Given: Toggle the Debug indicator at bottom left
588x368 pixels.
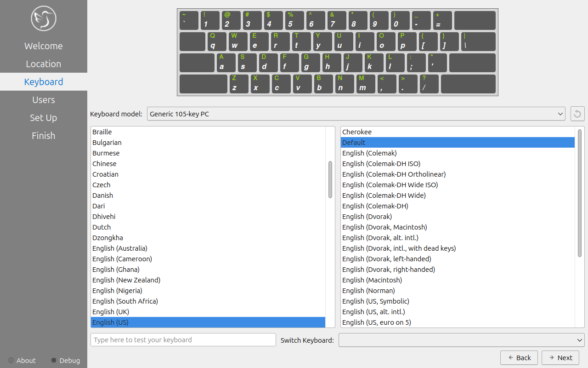Looking at the screenshot, I should 54,360.
